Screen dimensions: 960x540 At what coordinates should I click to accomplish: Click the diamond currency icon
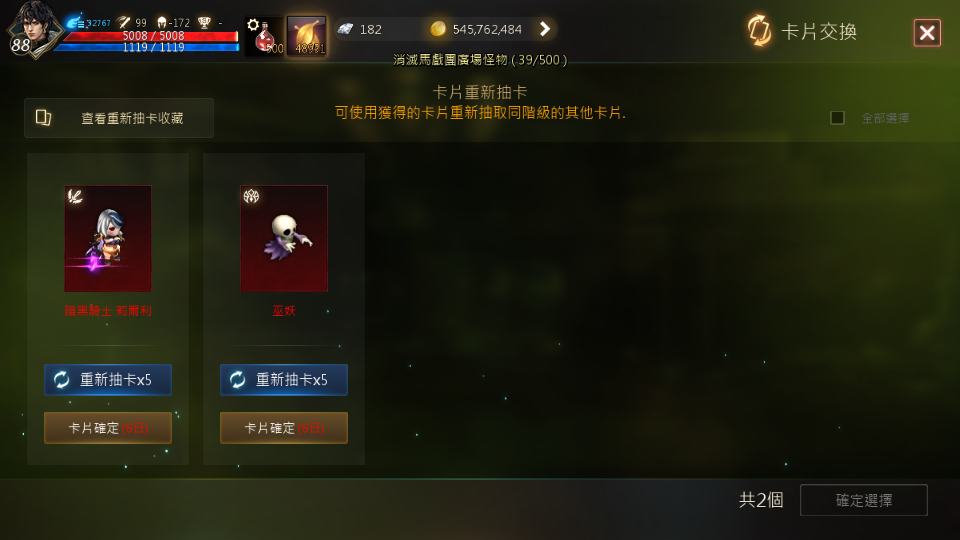[x=345, y=29]
